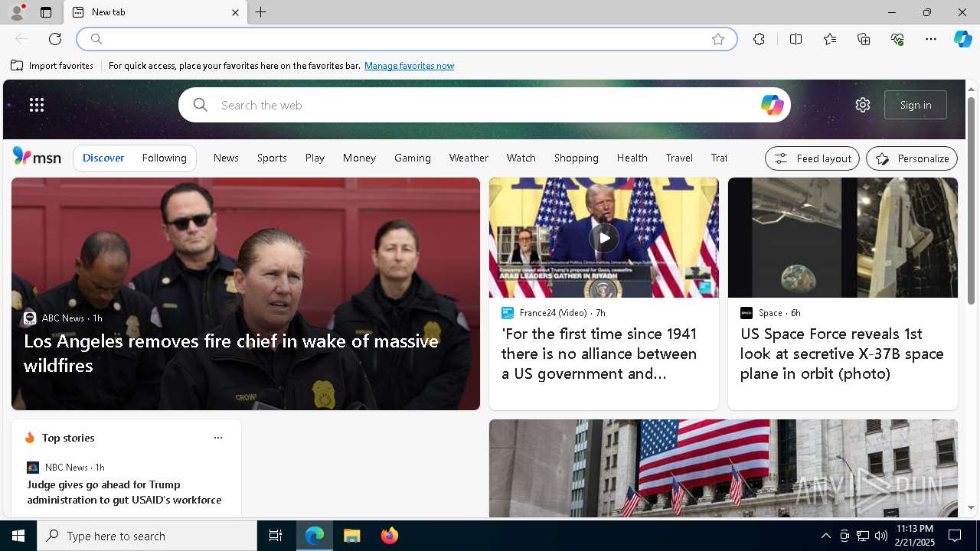Viewport: 980px width, 551px height.
Task: Click the Copilot icon in web search box
Action: tap(772, 105)
